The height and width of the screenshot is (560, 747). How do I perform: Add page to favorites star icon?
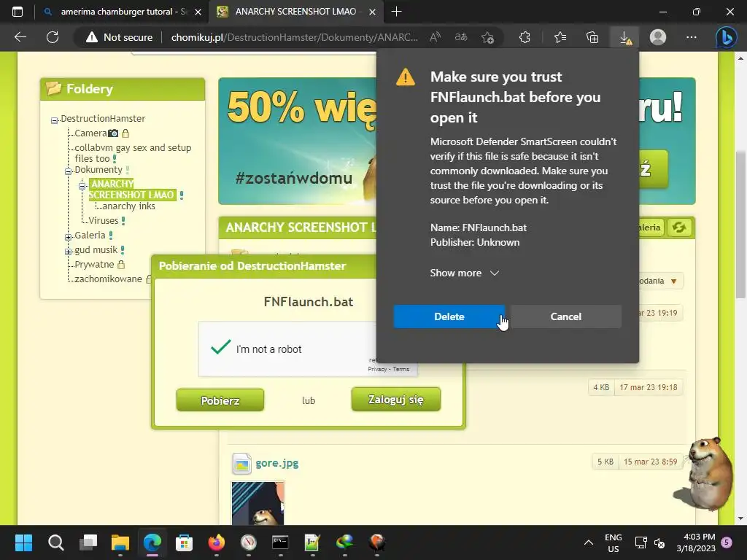point(487,37)
